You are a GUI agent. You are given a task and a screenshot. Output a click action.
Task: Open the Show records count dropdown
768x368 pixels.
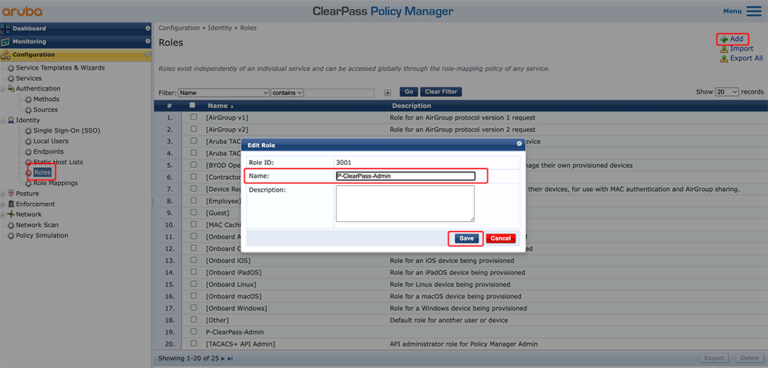(727, 92)
